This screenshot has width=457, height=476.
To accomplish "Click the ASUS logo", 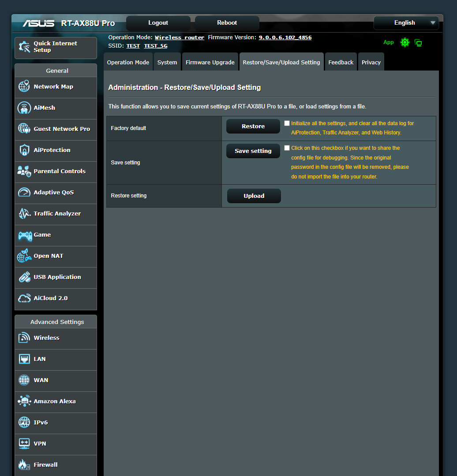I will 38,23.
